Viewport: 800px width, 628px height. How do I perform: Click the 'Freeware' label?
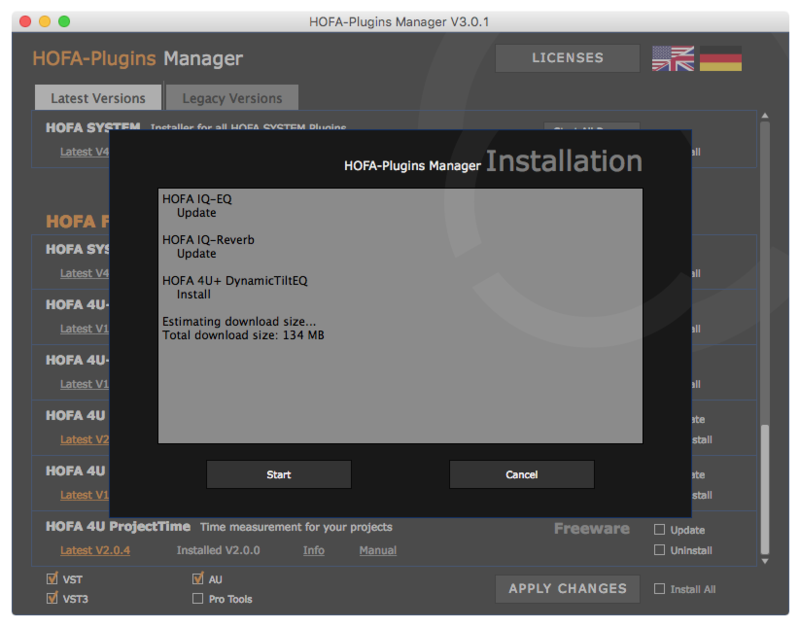[x=592, y=529]
